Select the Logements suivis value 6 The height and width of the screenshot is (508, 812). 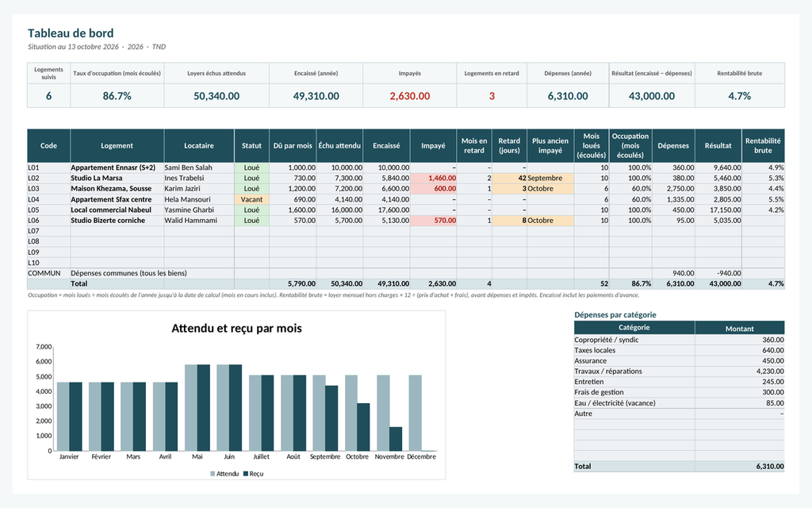pos(48,96)
